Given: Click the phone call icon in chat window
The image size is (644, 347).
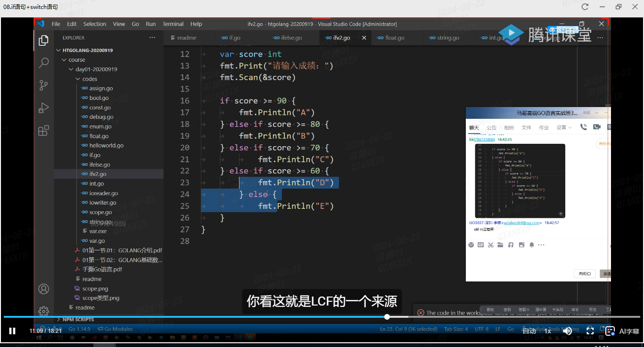Looking at the screenshot, I should (x=584, y=127).
